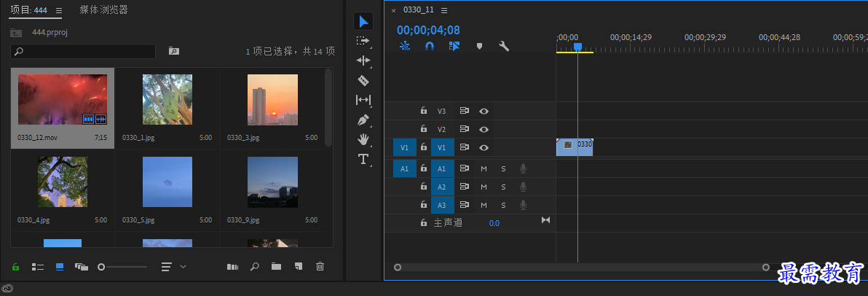The width and height of the screenshot is (868, 296).
Task: Click master track volume value 0.0
Action: coord(494,223)
